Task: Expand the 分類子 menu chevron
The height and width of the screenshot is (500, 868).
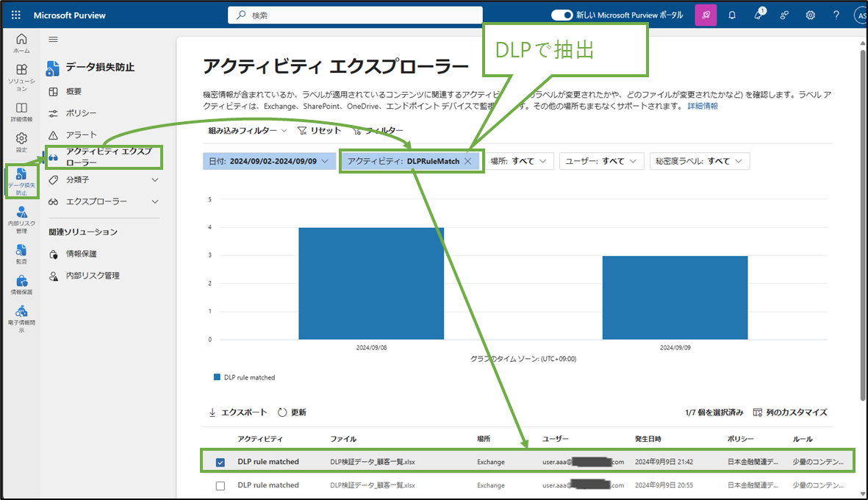Action: tap(155, 179)
